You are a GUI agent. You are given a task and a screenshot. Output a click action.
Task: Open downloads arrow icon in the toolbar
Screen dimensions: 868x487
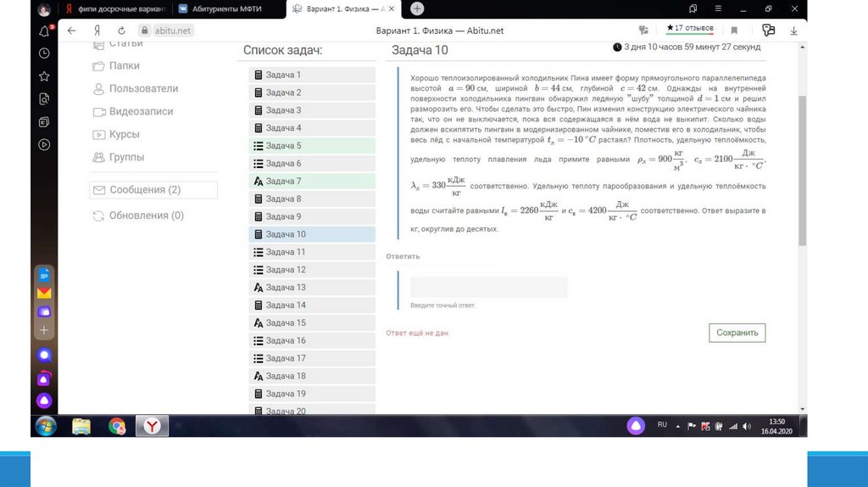tap(793, 31)
